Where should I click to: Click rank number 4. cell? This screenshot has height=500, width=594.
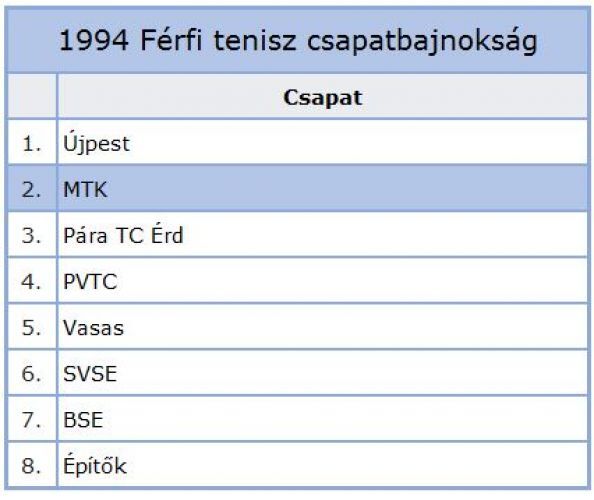(x=32, y=281)
